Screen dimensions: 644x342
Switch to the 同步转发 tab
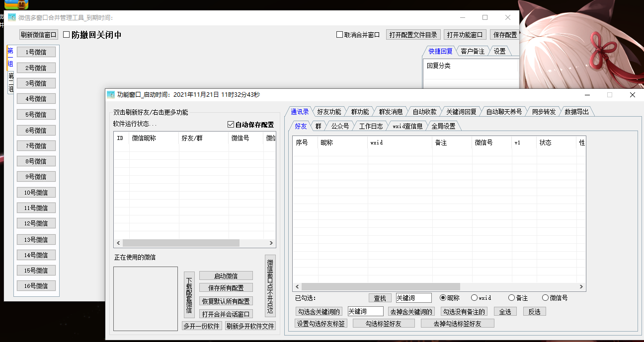[544, 112]
